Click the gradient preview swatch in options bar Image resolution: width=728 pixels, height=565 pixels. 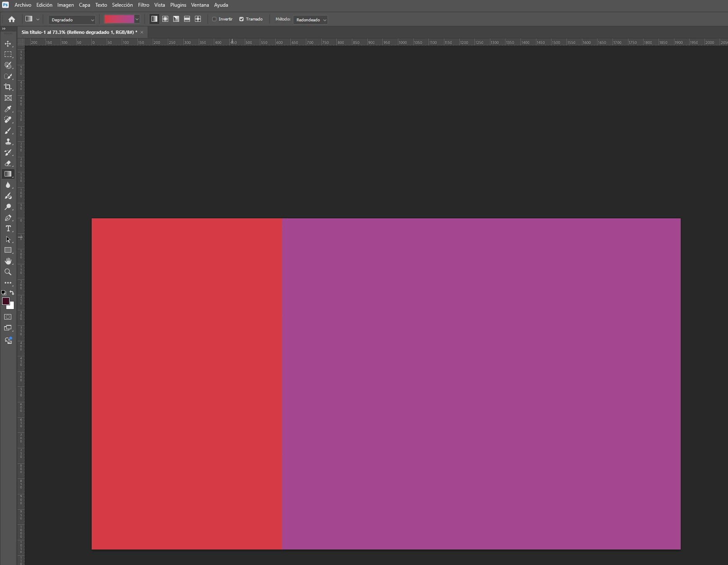119,19
